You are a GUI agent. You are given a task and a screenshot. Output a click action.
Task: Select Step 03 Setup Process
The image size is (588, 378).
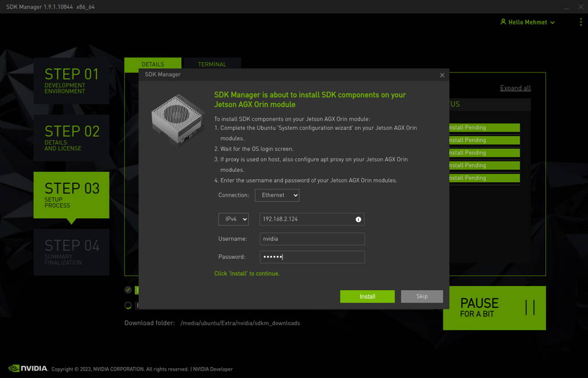[x=71, y=195]
